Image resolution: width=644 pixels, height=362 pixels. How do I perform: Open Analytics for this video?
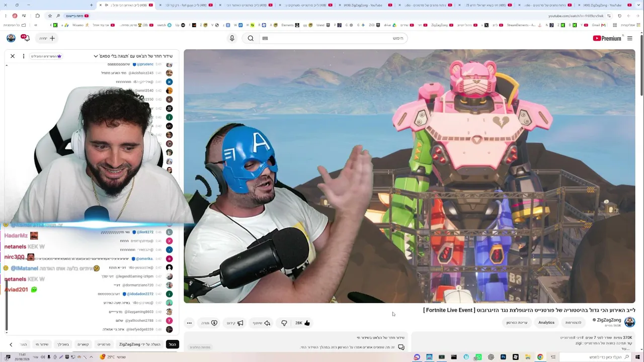pyautogui.click(x=546, y=323)
